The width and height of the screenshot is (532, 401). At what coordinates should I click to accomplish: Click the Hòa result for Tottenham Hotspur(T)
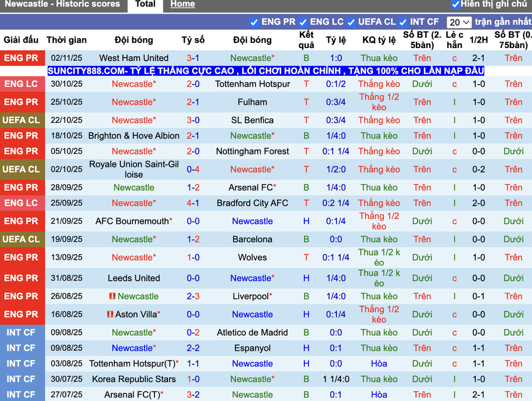(x=379, y=364)
